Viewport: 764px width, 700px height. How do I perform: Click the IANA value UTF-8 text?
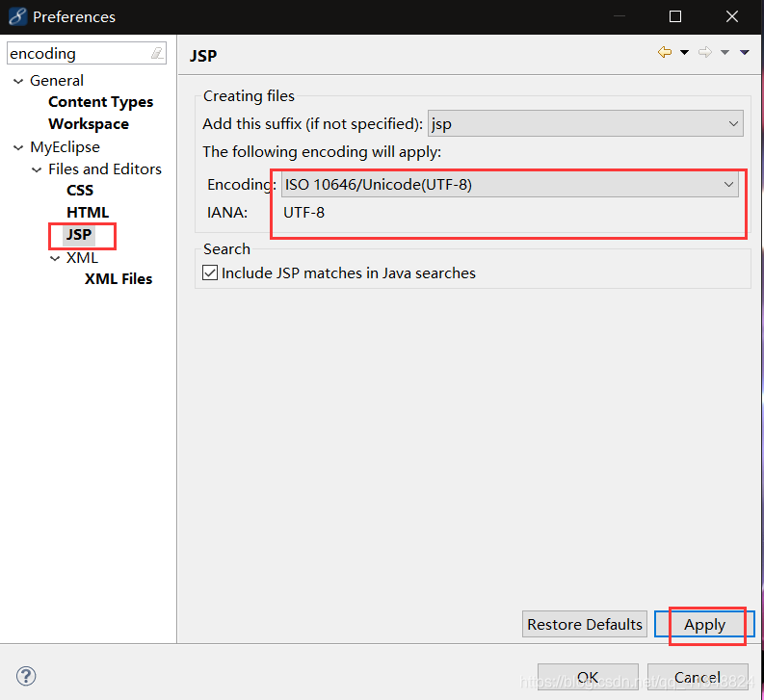tap(304, 213)
